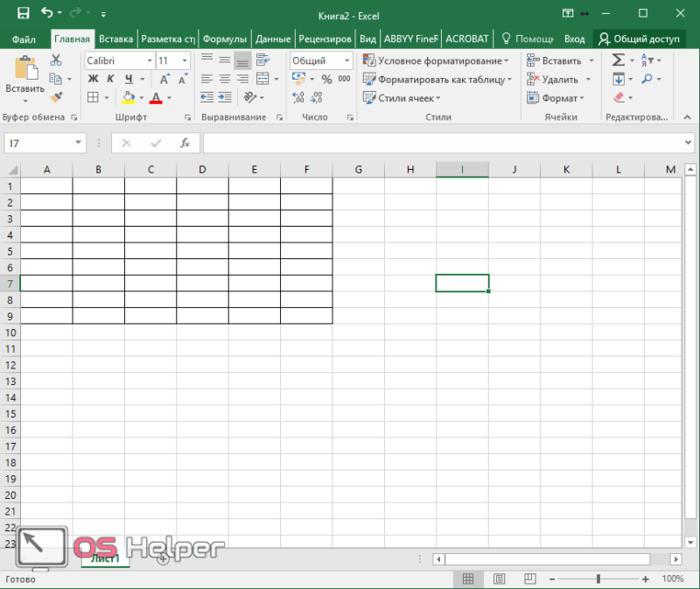Toggle right text alignment

click(243, 79)
